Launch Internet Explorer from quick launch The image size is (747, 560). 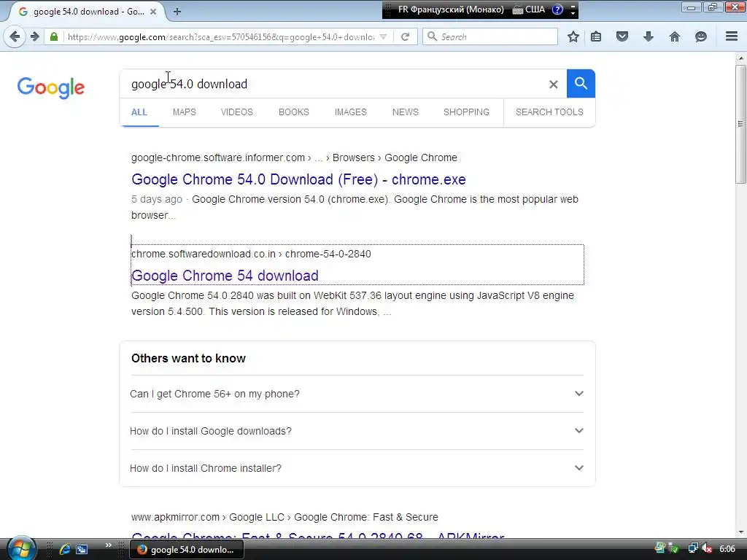(65, 550)
